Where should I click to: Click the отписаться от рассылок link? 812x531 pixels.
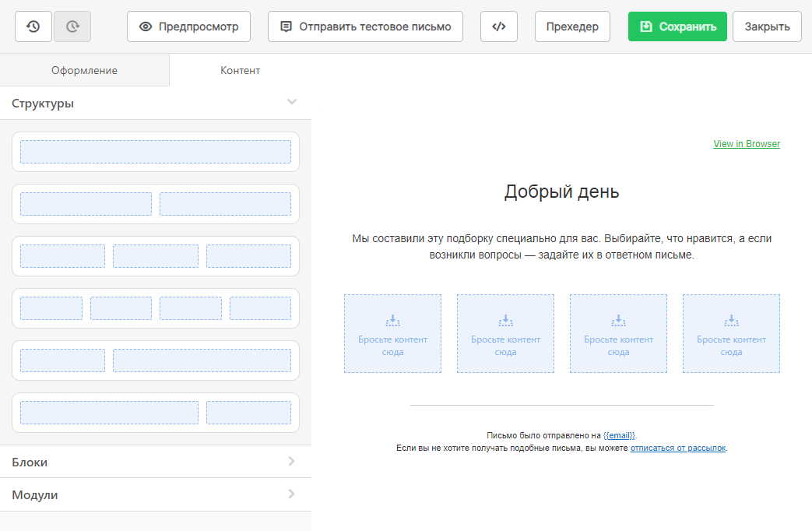tap(677, 448)
